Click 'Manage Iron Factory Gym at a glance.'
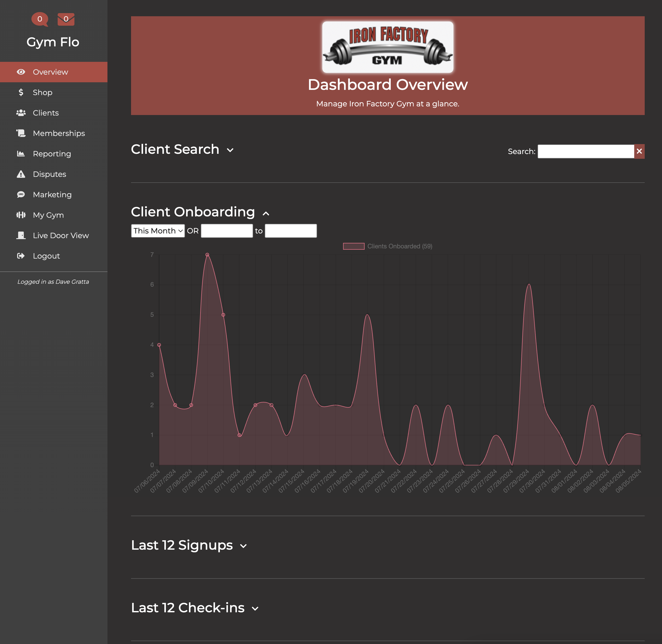The image size is (662, 644). [x=388, y=104]
